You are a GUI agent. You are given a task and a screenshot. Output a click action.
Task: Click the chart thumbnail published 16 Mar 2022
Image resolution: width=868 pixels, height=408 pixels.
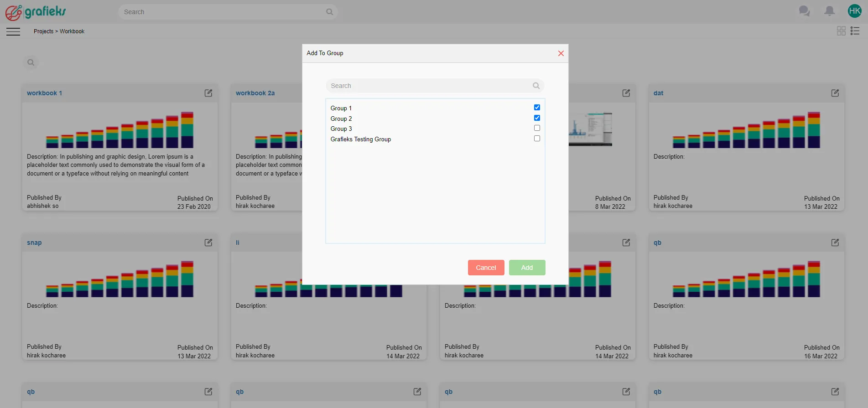tap(746, 279)
